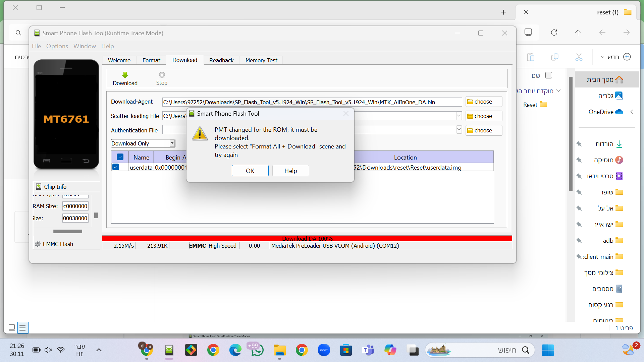
Task: Open WhatsApp in the taskbar
Action: pyautogui.click(x=257, y=350)
